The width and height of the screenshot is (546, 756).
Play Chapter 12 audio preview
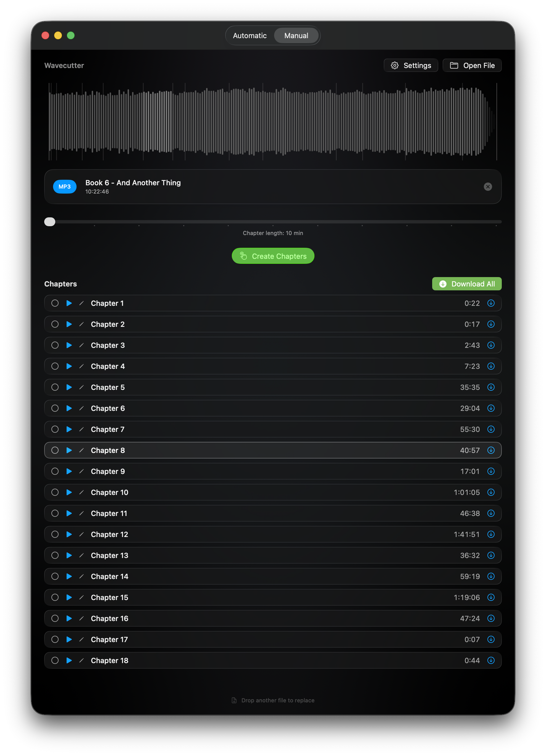point(69,534)
